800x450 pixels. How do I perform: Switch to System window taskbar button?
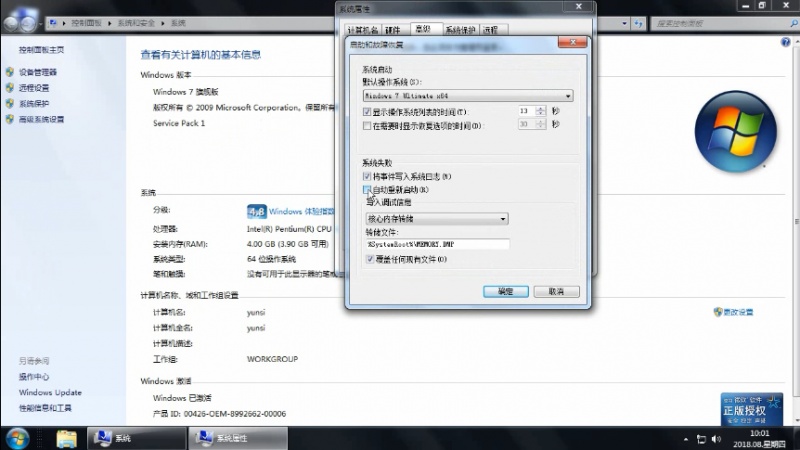pos(136,438)
